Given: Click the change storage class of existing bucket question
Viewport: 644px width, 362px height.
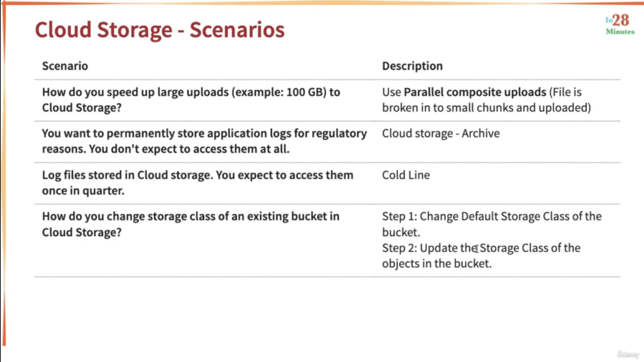Looking at the screenshot, I should coord(191,224).
